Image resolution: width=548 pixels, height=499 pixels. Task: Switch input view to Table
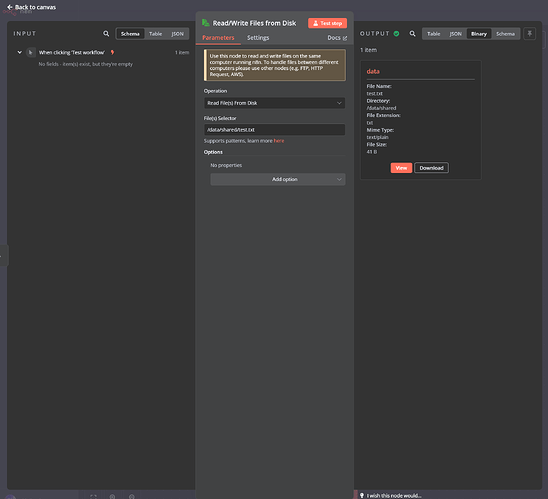pos(156,34)
